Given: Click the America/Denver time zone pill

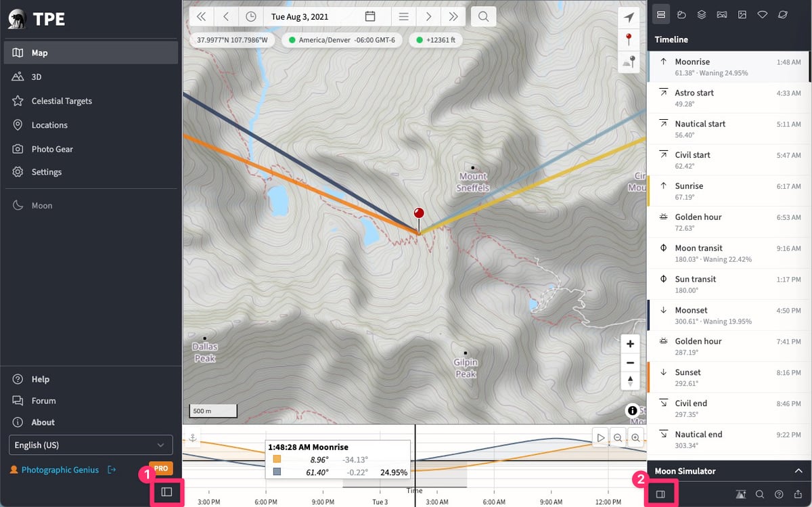Looking at the screenshot, I should point(342,40).
